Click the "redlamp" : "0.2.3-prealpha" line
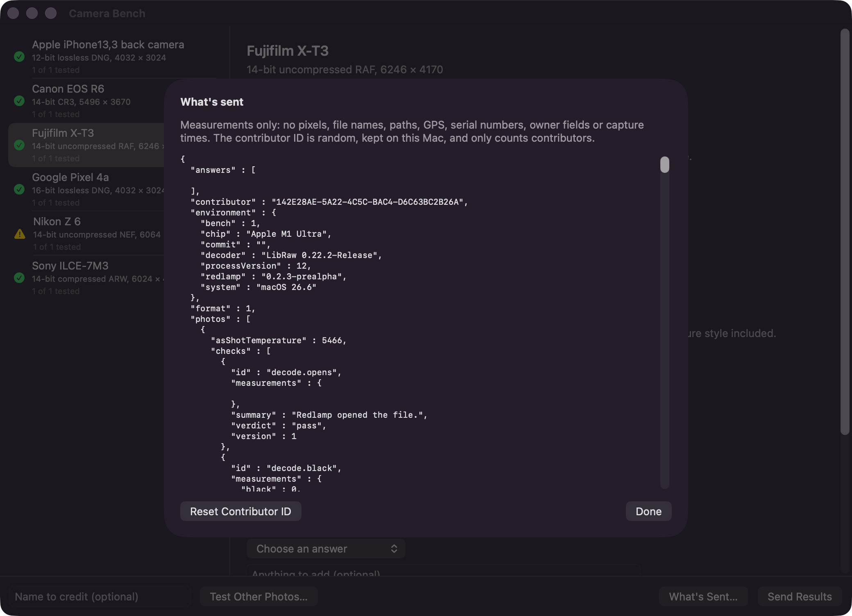Image resolution: width=852 pixels, height=616 pixels. click(x=274, y=276)
